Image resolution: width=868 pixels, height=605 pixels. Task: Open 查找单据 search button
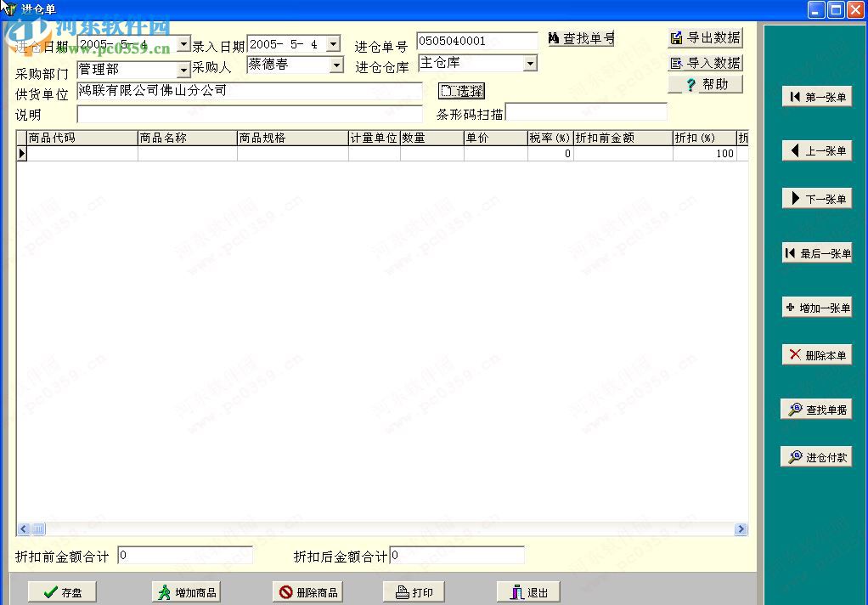tap(816, 410)
